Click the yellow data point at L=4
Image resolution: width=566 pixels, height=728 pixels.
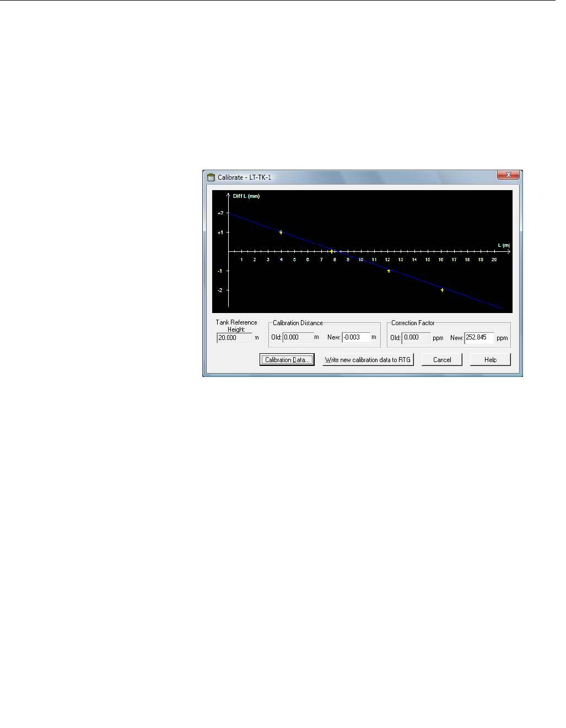click(281, 233)
